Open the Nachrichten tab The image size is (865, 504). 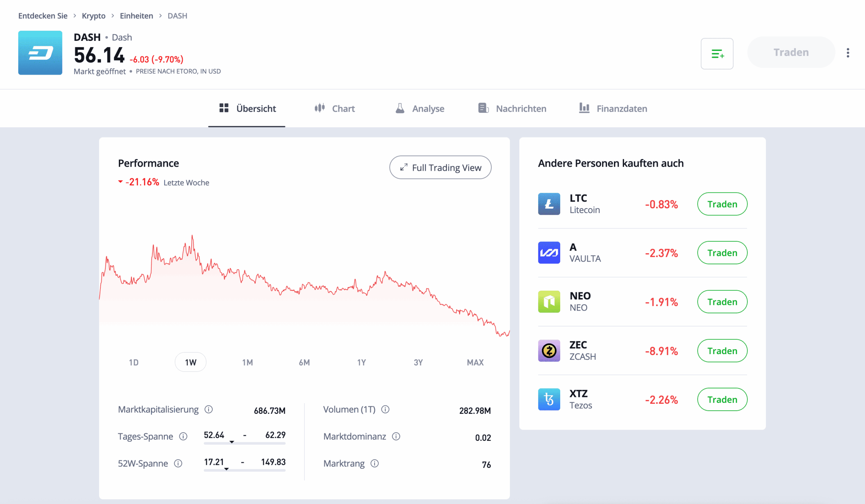coord(512,109)
